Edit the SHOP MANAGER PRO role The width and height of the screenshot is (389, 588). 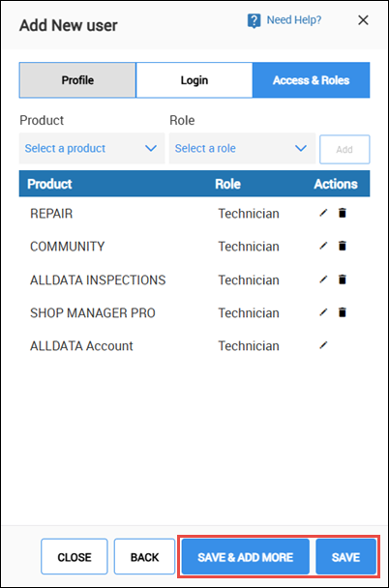[x=323, y=312]
